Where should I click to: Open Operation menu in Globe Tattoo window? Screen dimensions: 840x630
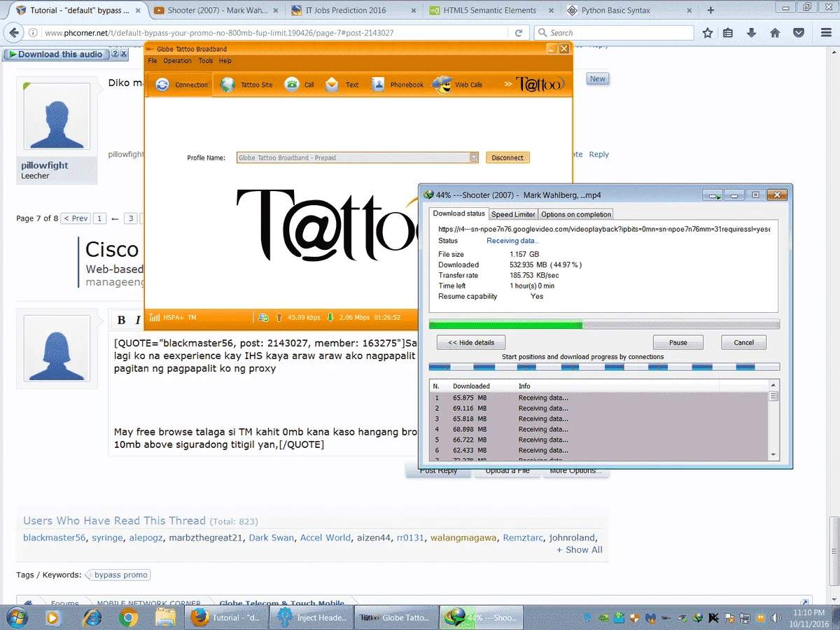coord(178,61)
